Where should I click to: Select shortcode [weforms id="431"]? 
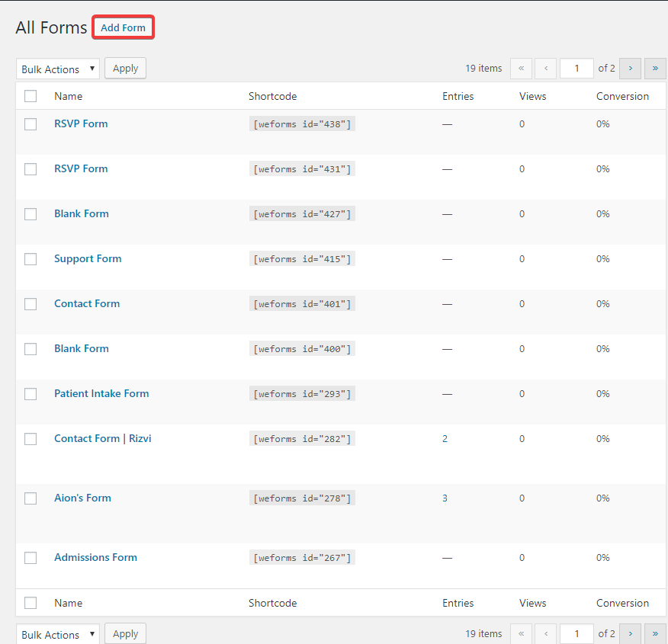[x=302, y=169]
